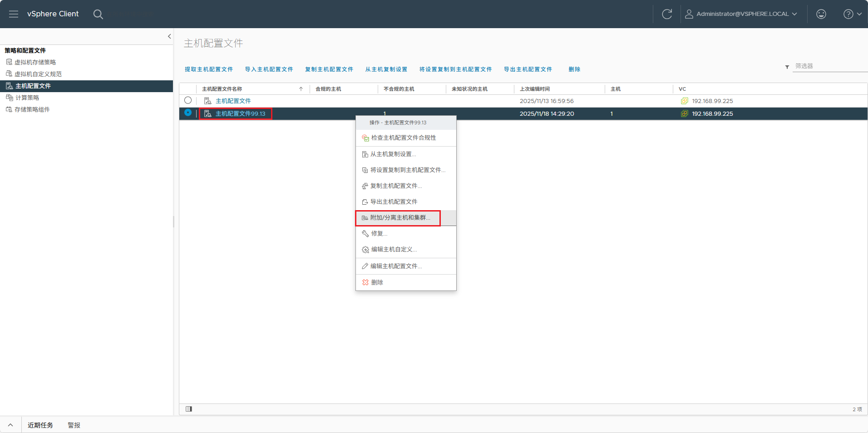The height and width of the screenshot is (433, 868).
Task: Switch to the 近期任务 tab
Action: 40,425
